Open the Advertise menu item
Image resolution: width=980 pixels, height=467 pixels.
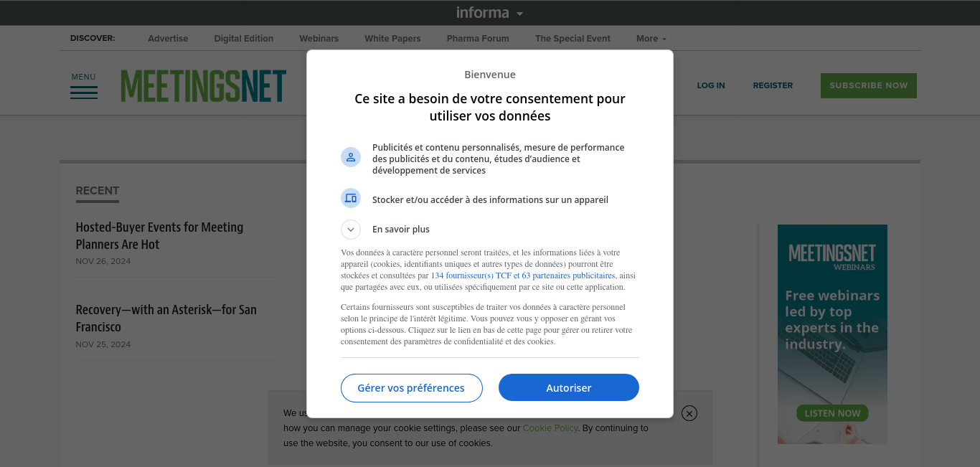point(168,39)
